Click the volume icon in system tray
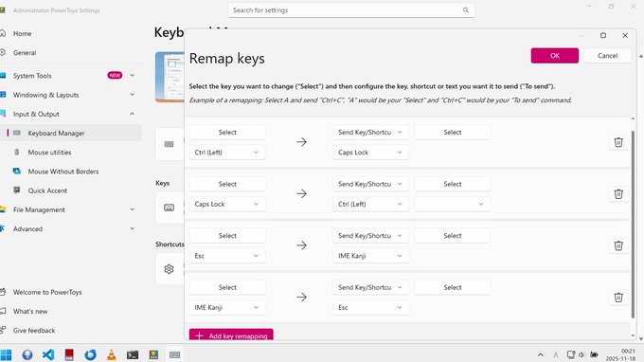 point(581,354)
